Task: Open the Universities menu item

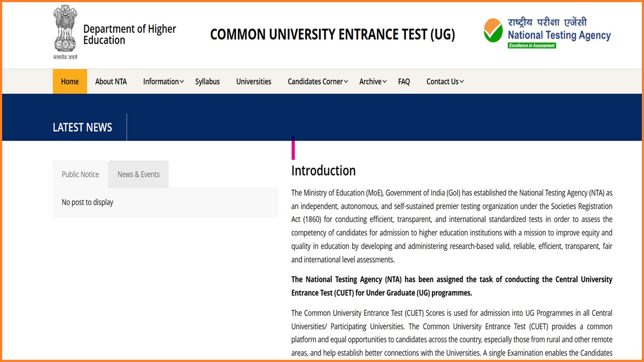Action: click(x=254, y=82)
